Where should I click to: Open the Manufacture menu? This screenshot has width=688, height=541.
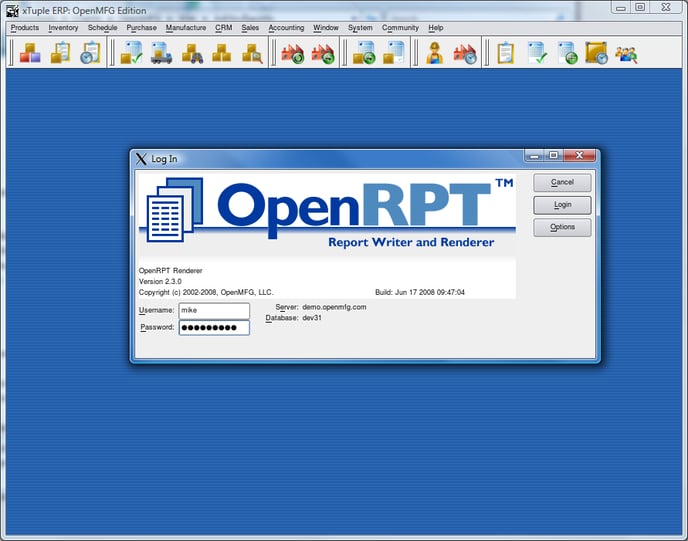tap(186, 28)
